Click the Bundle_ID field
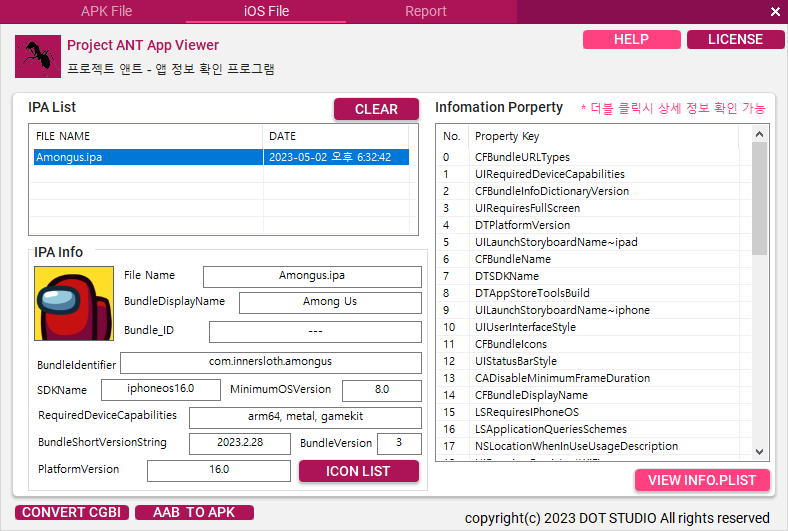Image resolution: width=788 pixels, height=531 pixels. coord(315,332)
